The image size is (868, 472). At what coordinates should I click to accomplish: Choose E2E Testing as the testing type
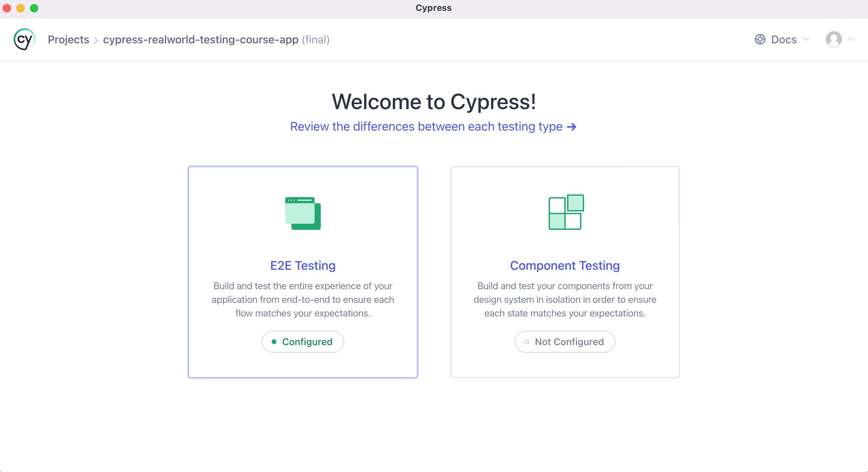[x=302, y=272]
